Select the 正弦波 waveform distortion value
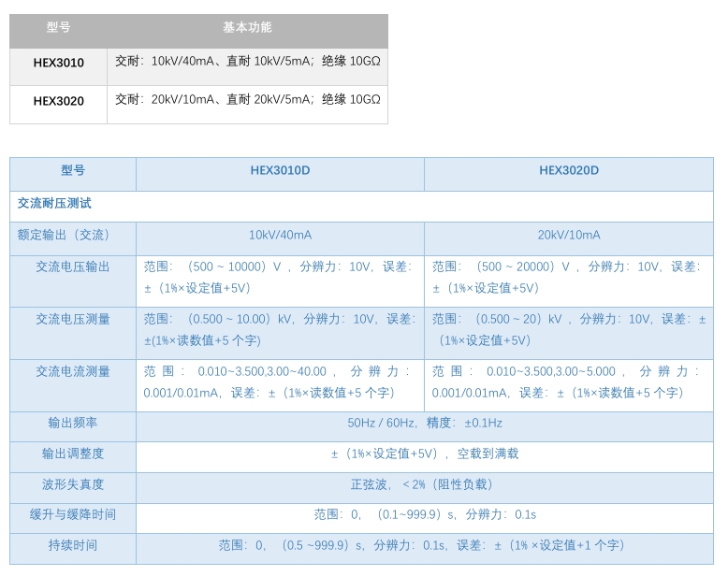This screenshot has width=728, height=576. click(424, 485)
